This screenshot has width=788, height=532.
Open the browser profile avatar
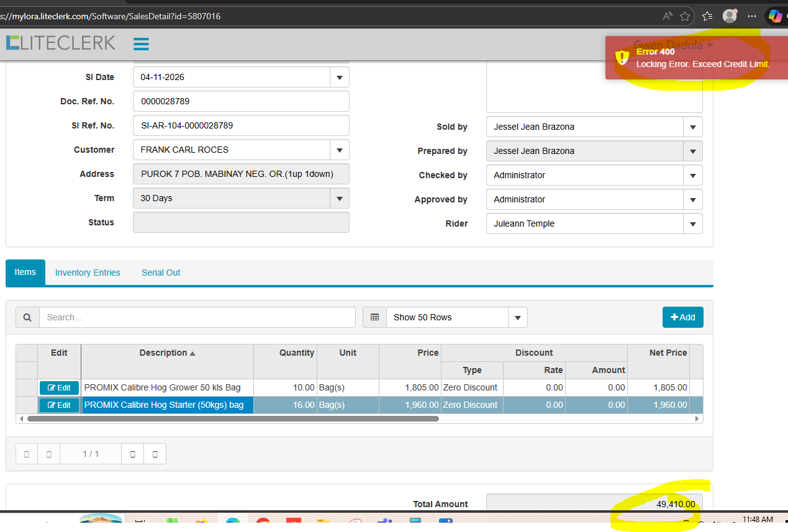(730, 16)
